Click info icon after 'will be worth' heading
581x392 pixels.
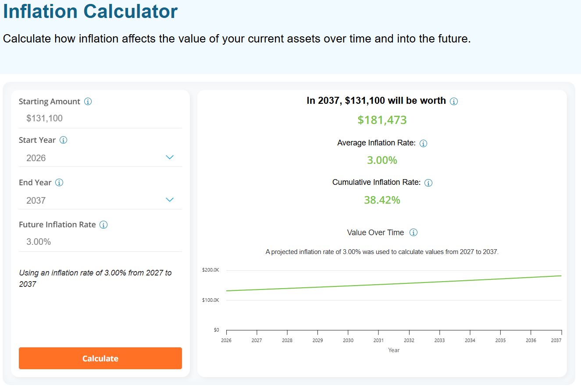tap(454, 101)
